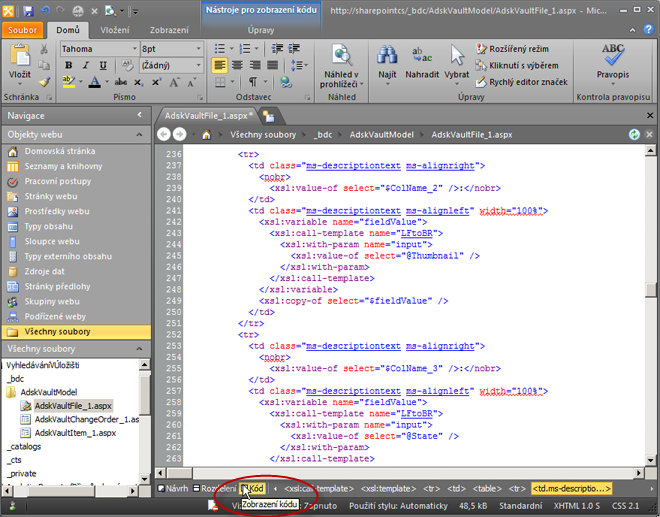Click the font color A swatch

point(95,82)
